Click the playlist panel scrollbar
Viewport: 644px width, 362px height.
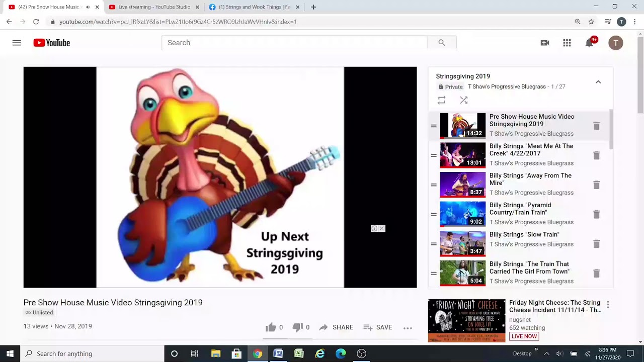(x=611, y=130)
